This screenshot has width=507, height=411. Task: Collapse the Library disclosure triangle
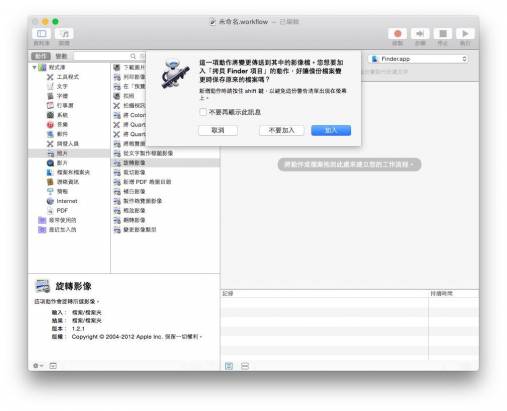point(34,68)
